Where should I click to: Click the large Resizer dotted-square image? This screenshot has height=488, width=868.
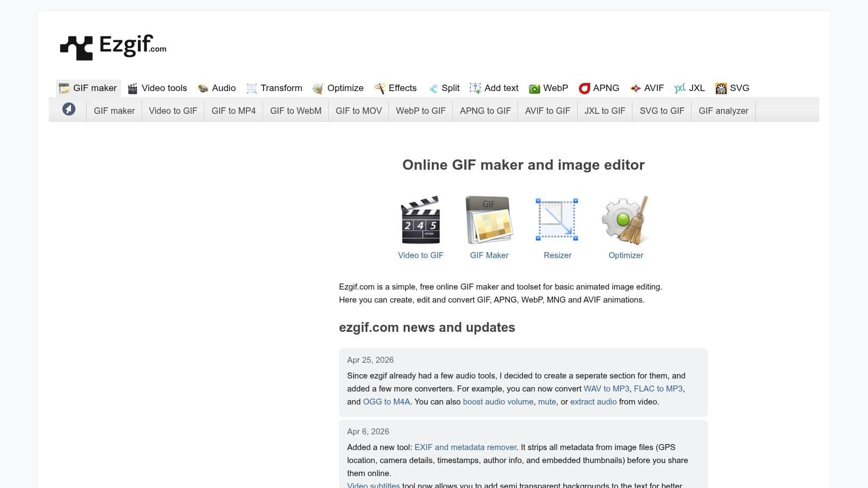tap(557, 220)
